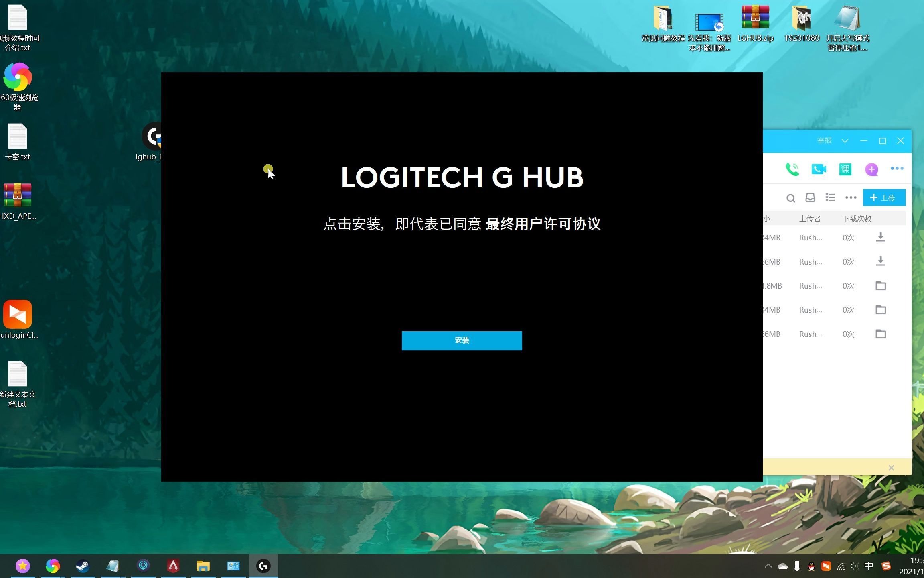Search group files with magnifier icon
Image resolution: width=924 pixels, height=578 pixels.
point(790,198)
